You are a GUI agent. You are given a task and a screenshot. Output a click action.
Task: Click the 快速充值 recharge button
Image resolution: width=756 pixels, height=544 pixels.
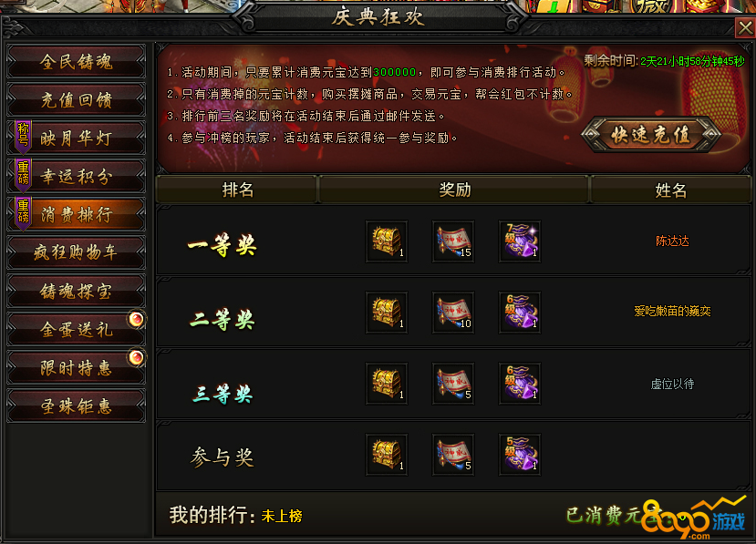pyautogui.click(x=651, y=135)
